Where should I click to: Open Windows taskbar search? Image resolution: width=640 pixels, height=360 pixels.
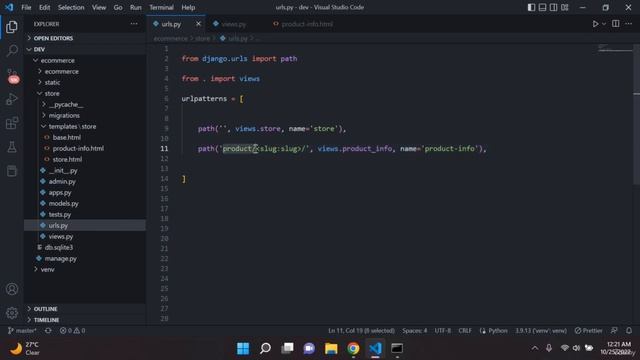265,348
